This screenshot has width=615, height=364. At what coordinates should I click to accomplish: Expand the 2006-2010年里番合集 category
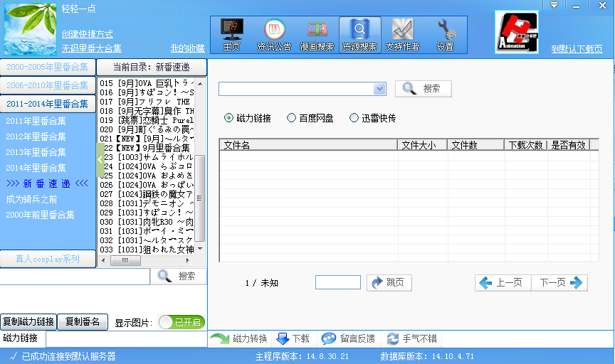pos(48,85)
